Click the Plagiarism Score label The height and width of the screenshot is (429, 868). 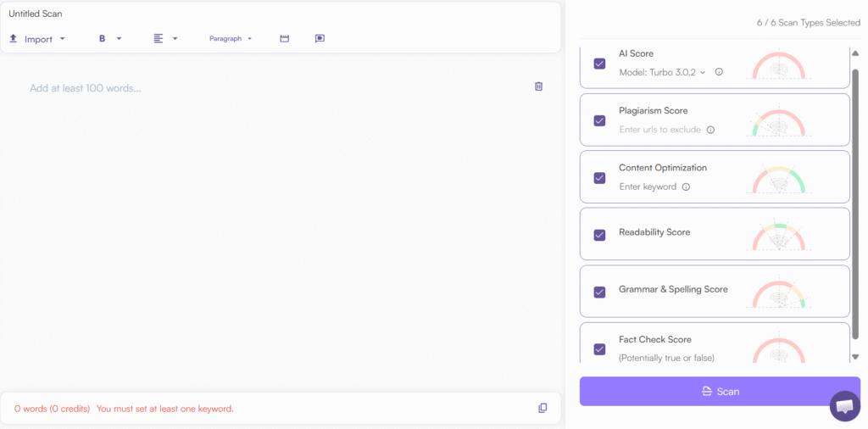(654, 111)
